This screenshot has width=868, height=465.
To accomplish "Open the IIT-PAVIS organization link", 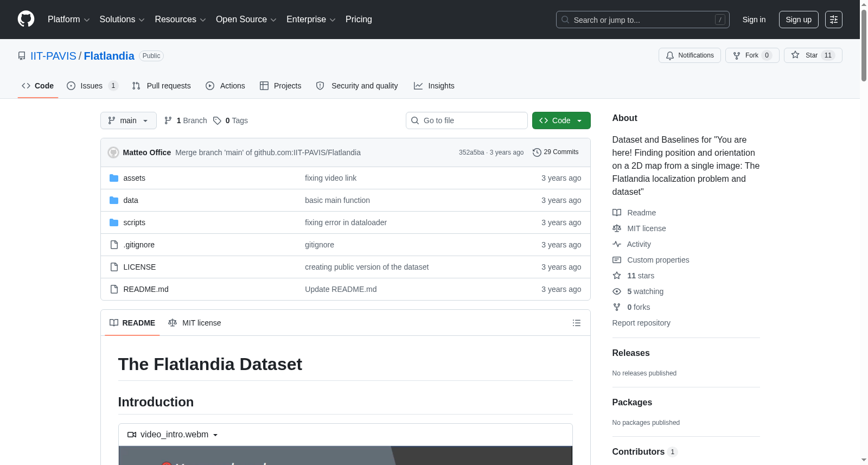I will tap(53, 56).
